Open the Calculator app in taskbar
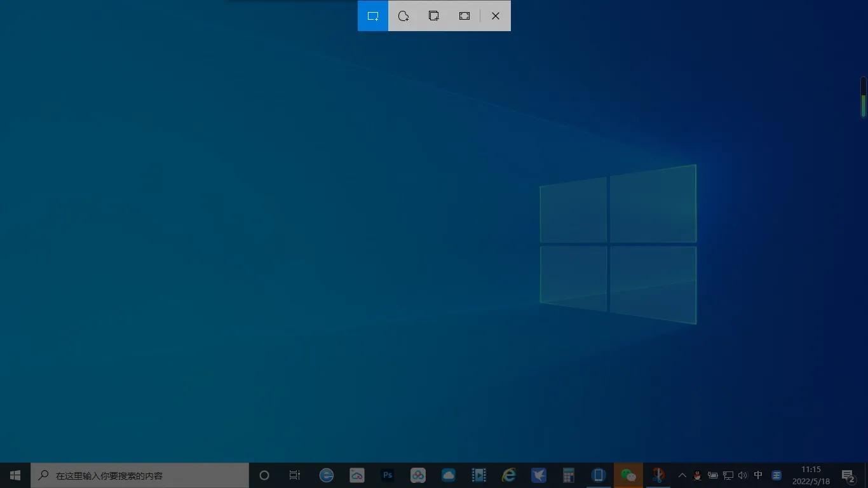868x488 pixels. (568, 475)
